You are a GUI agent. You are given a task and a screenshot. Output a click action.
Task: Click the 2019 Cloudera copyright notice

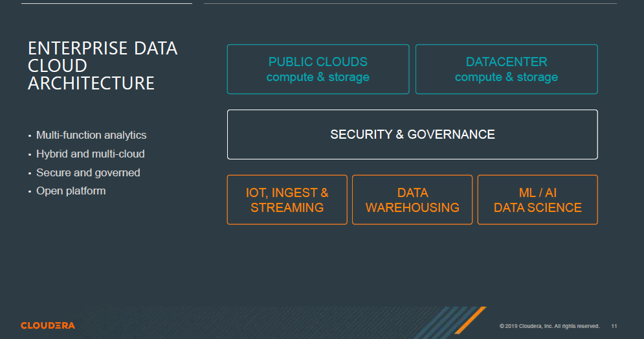click(x=550, y=326)
